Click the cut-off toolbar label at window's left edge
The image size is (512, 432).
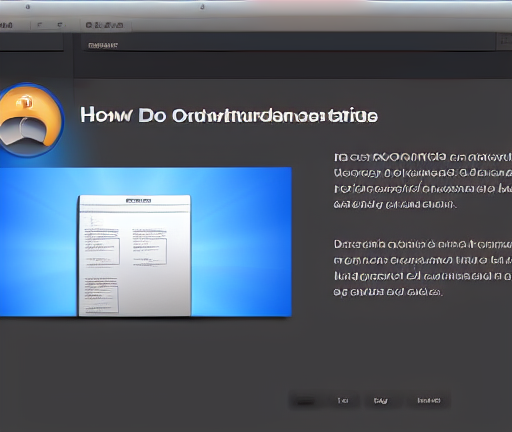tap(6, 25)
